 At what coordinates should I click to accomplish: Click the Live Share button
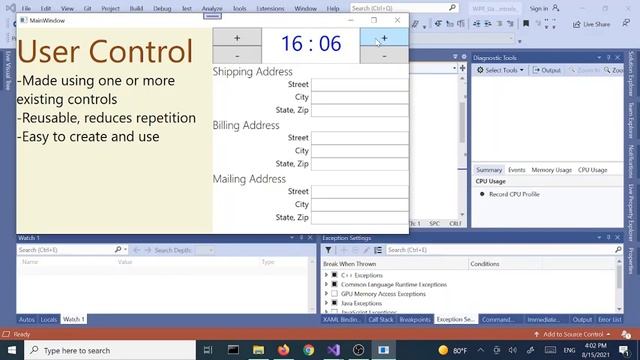click(591, 24)
